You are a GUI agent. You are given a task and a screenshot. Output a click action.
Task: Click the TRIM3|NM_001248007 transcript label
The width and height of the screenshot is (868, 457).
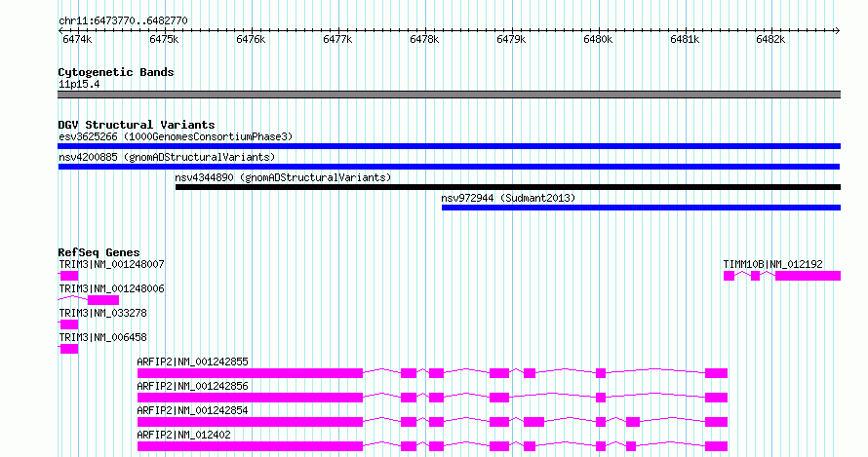point(111,264)
